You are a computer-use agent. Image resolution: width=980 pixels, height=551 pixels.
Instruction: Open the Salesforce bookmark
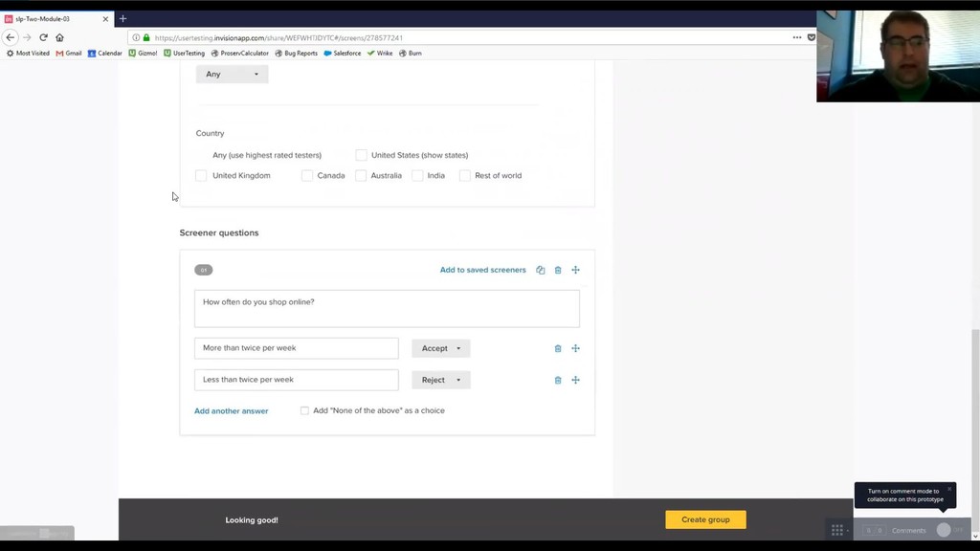343,54
